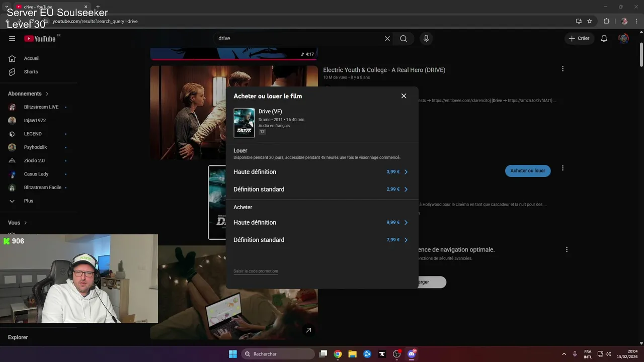The image size is (644, 362).
Task: Rent Haute définition for 3,99 €
Action: tap(322, 172)
